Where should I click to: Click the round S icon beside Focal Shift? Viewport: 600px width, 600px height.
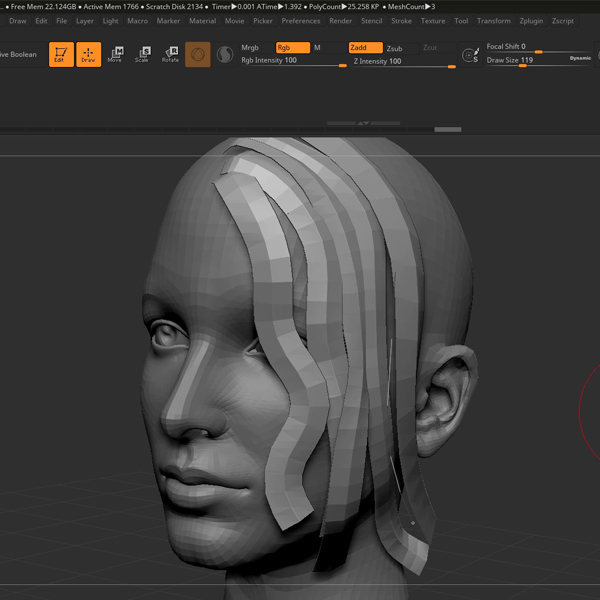click(471, 55)
